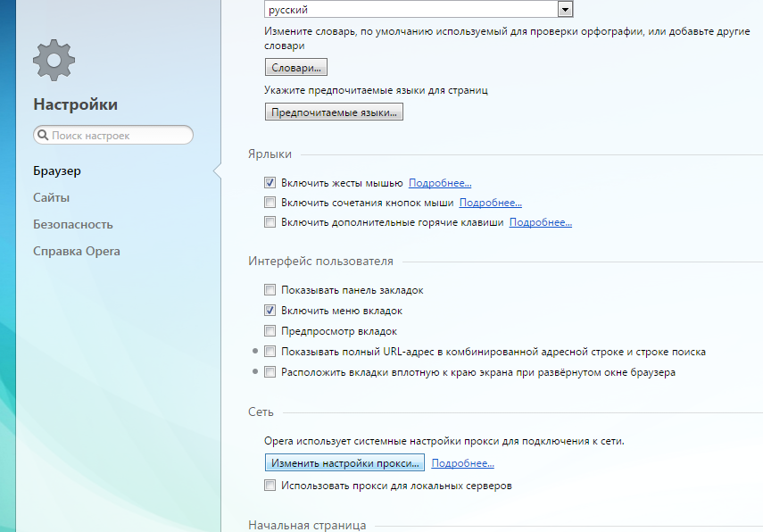Focus the Поиск настроек search field
Viewport: 763px width, 532px height.
click(x=113, y=135)
